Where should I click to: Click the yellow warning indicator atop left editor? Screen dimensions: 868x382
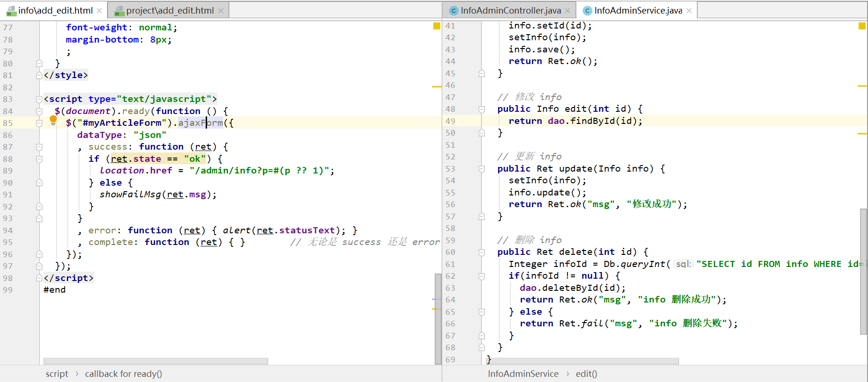[x=437, y=26]
